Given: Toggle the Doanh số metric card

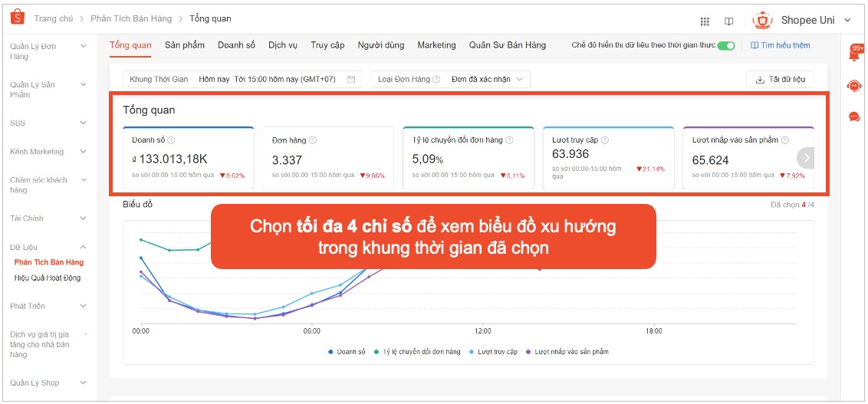Looking at the screenshot, I should click(x=188, y=158).
